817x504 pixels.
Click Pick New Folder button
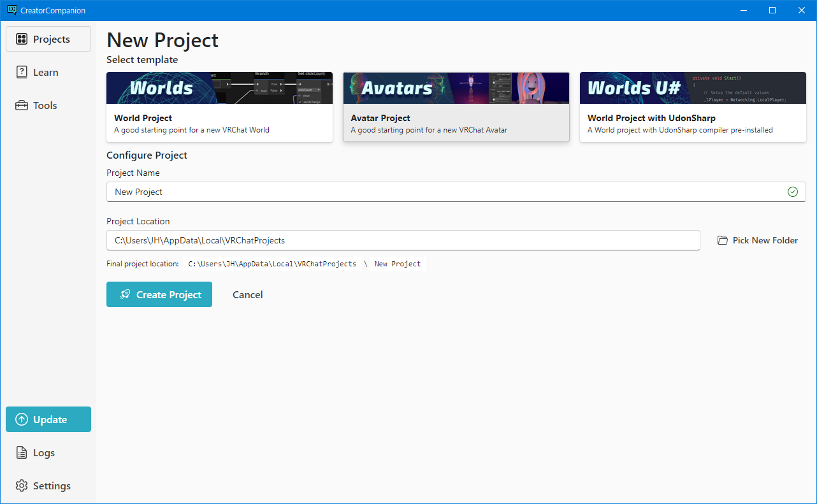[x=757, y=240]
